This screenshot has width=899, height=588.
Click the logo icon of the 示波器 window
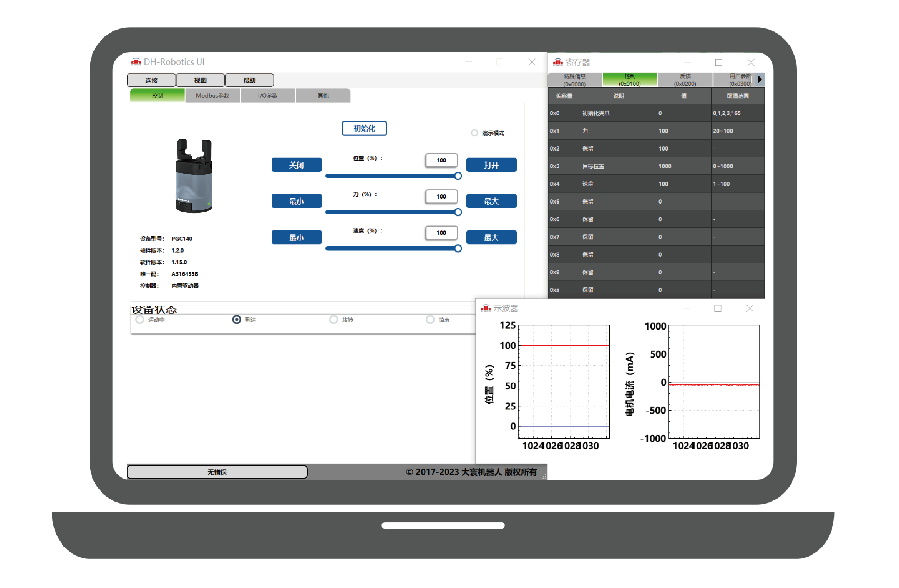coord(486,308)
